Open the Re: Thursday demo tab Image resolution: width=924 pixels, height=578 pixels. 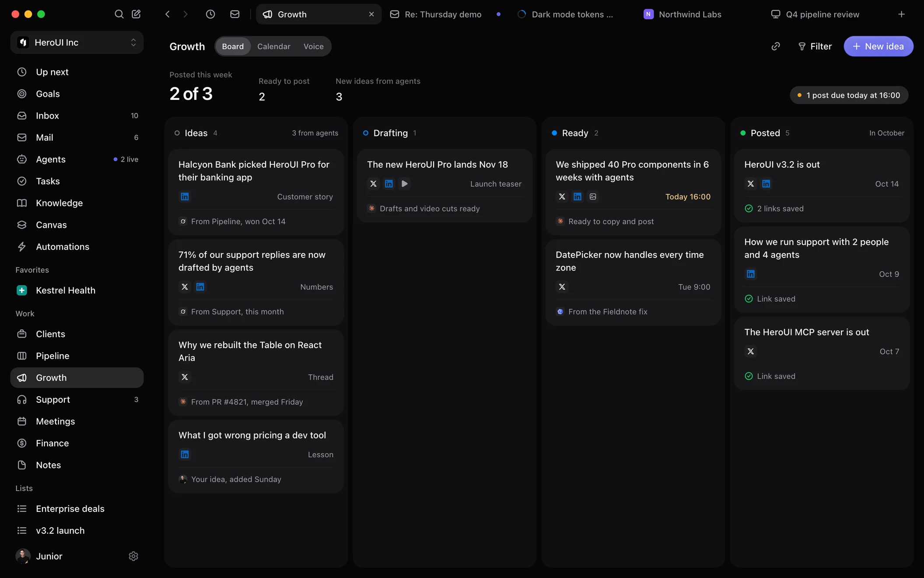point(445,14)
